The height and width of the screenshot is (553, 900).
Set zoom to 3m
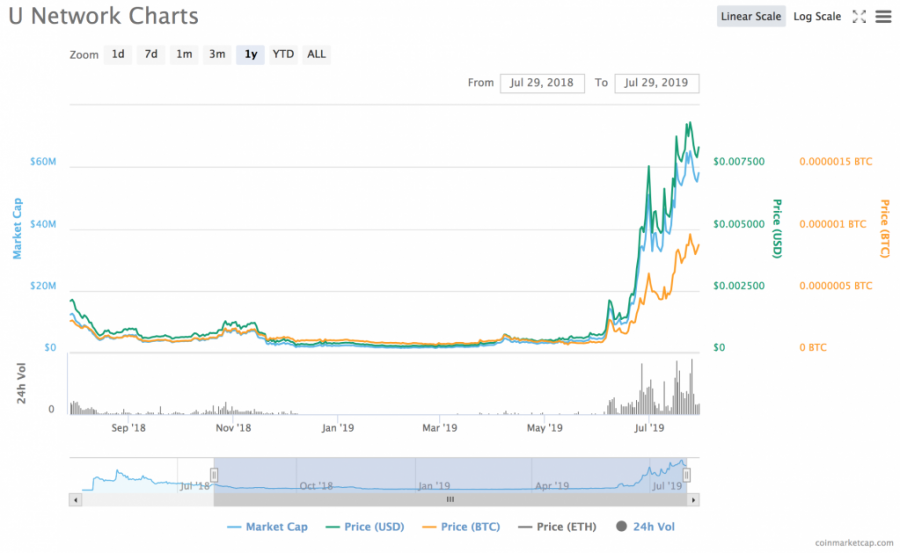(x=217, y=55)
